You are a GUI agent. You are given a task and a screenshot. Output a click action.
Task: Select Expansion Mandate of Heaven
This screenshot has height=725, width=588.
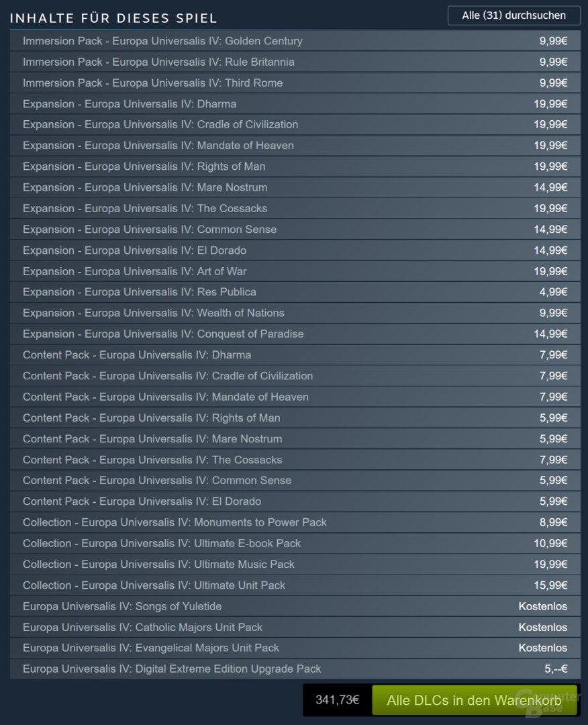295,146
